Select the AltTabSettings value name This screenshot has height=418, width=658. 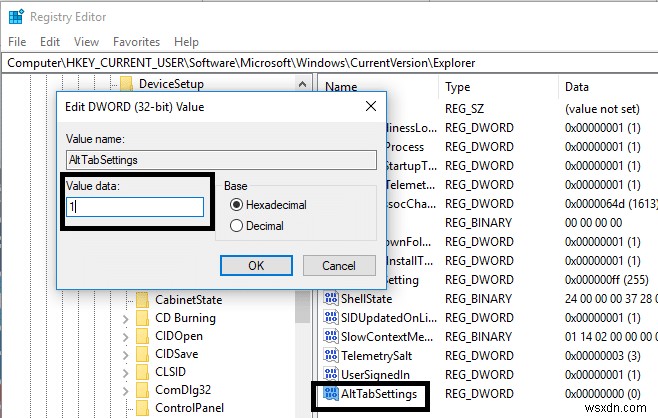click(379, 394)
